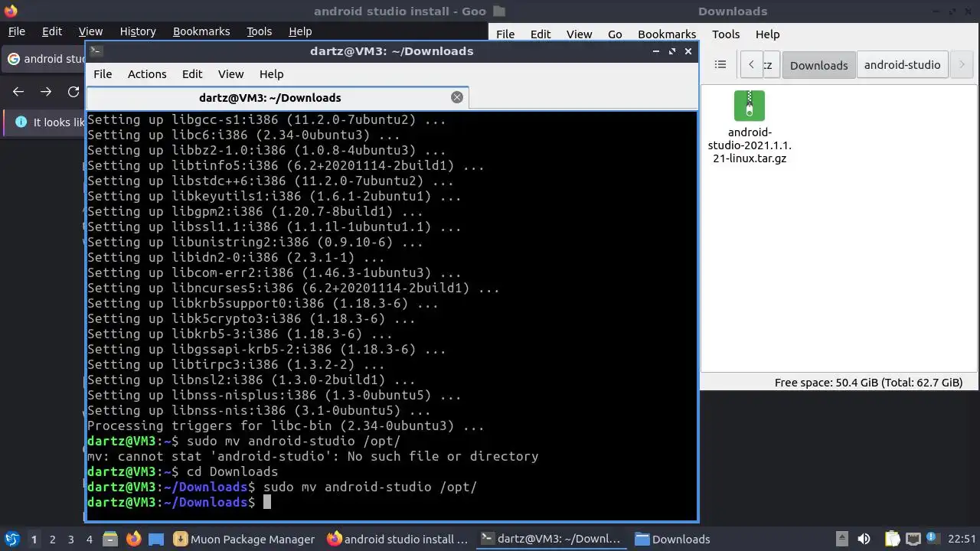The width and height of the screenshot is (980, 551).
Task: Go forward in Firefox browser
Action: 46,92
